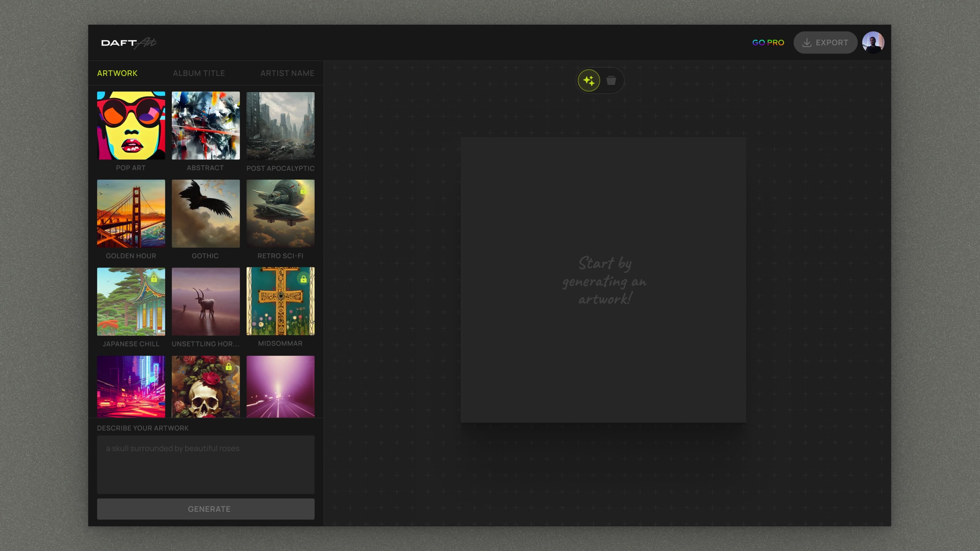Select the Golden Hour style thumbnail
980x551 pixels.
[x=131, y=214]
